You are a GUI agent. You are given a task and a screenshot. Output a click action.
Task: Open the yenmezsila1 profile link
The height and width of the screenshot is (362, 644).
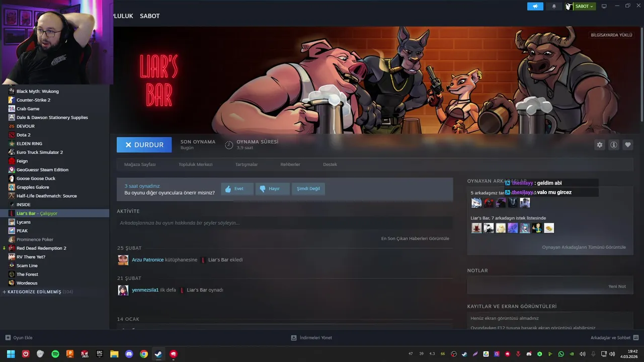145,290
